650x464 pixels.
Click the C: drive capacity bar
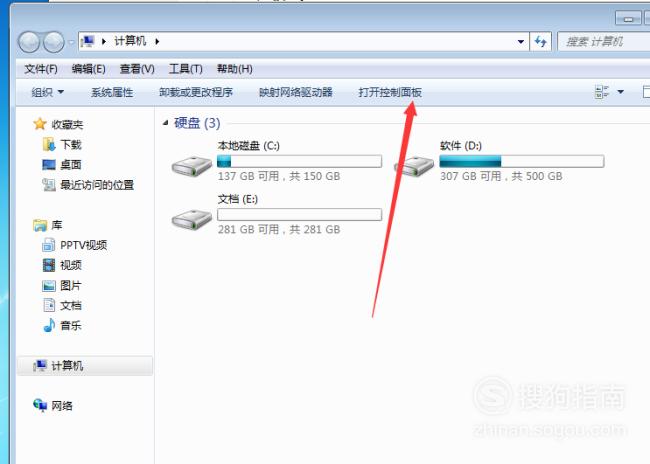click(299, 161)
